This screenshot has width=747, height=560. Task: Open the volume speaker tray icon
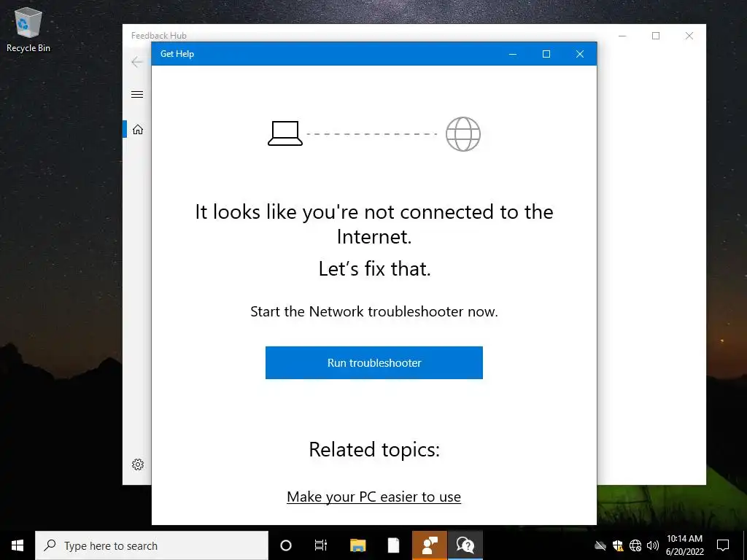point(653,545)
